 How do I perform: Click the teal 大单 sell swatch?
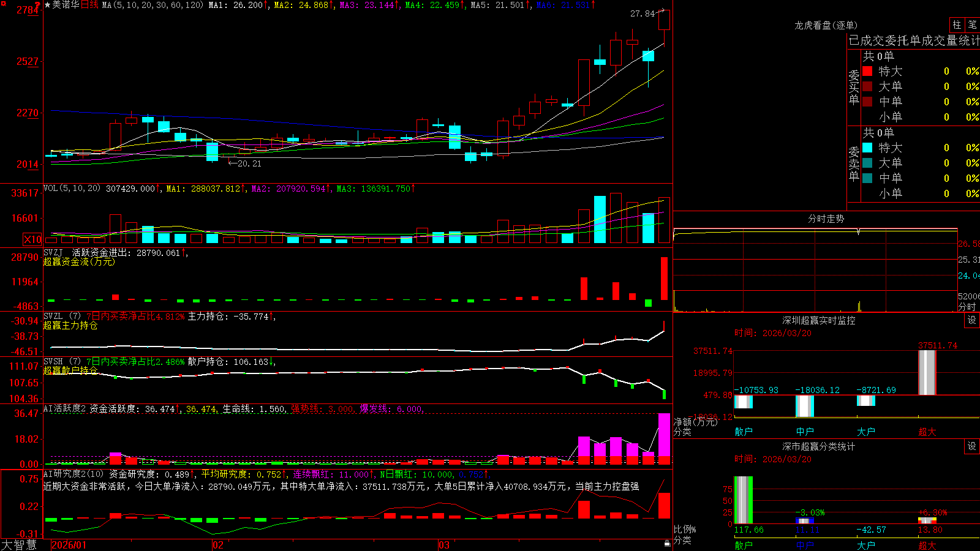[x=867, y=163]
